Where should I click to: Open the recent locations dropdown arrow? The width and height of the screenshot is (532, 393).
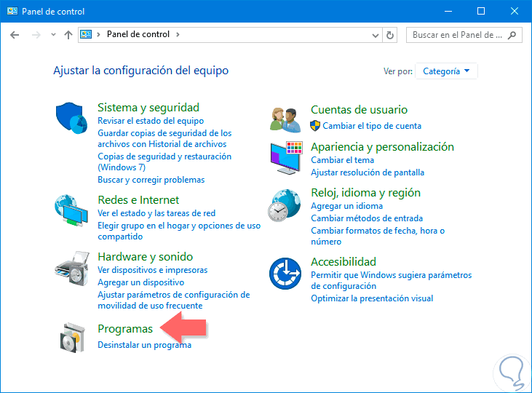pyautogui.click(x=53, y=35)
